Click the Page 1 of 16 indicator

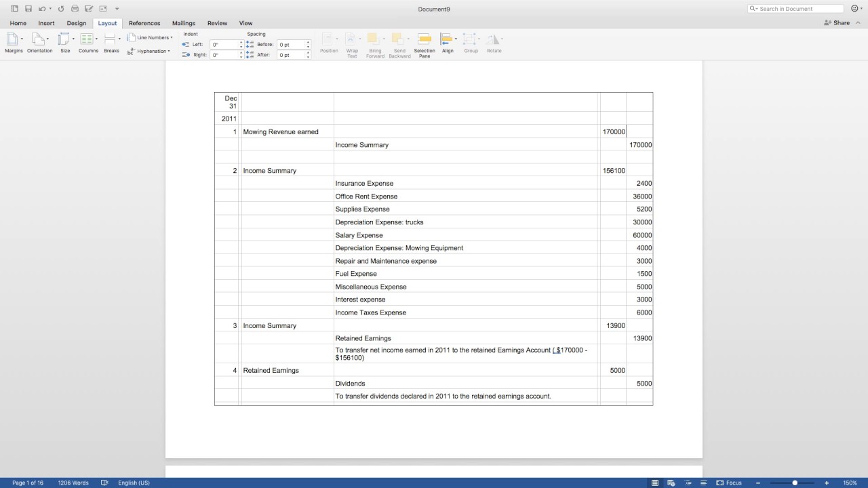pos(28,483)
